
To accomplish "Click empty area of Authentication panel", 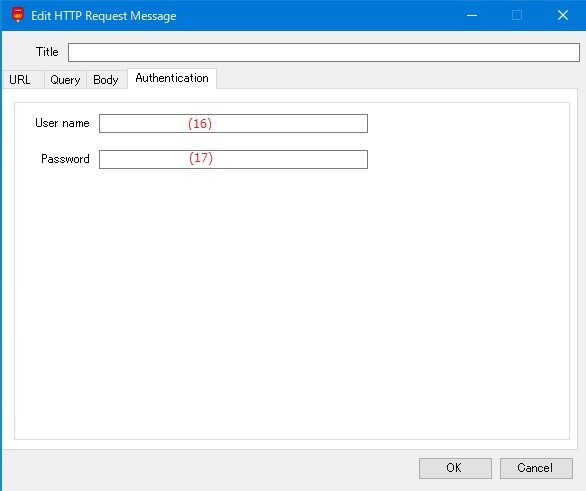I will (x=292, y=299).
